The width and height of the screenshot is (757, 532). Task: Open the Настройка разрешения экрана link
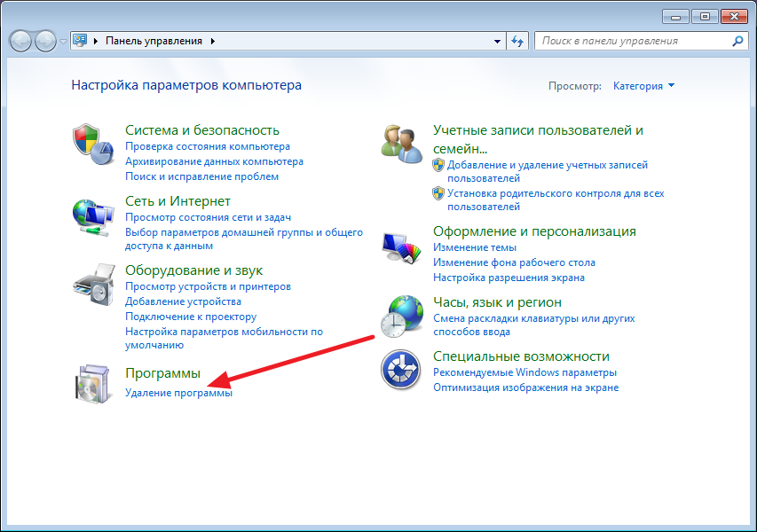click(509, 278)
